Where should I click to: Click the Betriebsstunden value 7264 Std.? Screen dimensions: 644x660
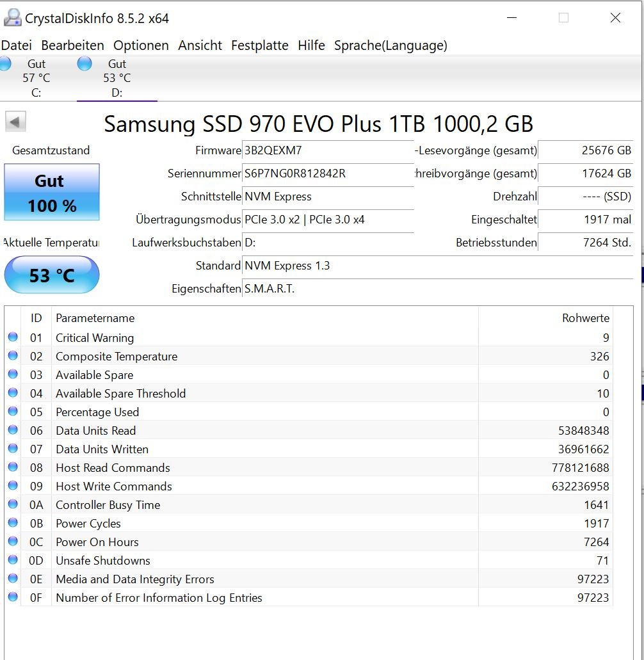tap(586, 243)
